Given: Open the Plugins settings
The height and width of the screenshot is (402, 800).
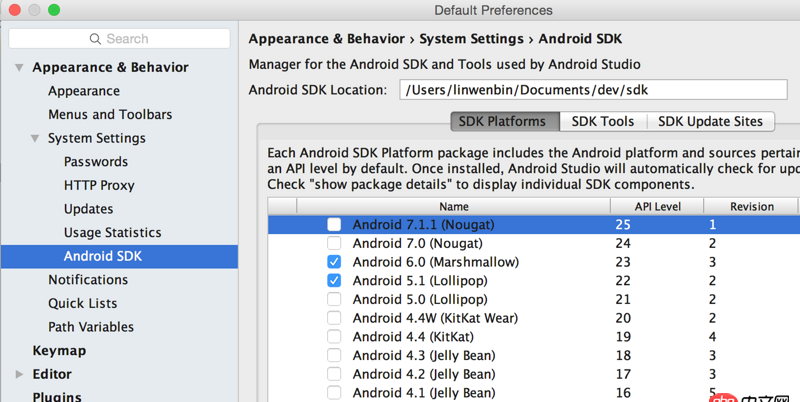Looking at the screenshot, I should pos(57,396).
